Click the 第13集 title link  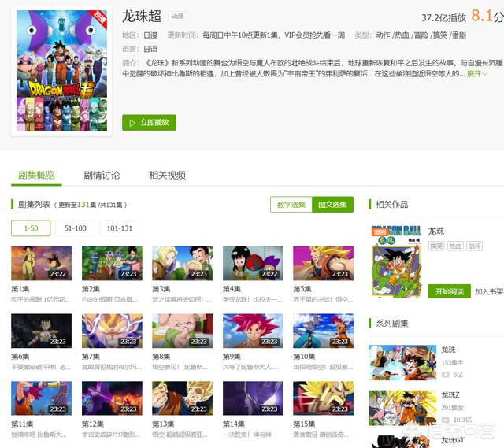click(x=163, y=424)
